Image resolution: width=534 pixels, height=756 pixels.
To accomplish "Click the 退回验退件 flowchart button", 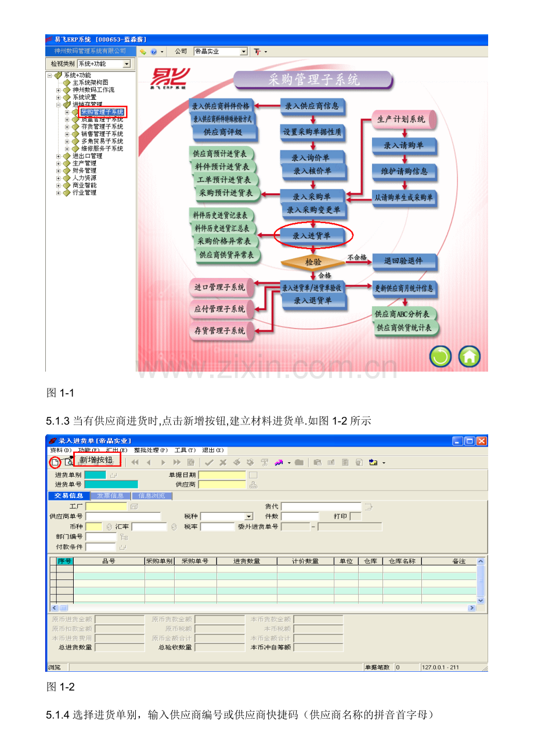I will pyautogui.click(x=403, y=262).
